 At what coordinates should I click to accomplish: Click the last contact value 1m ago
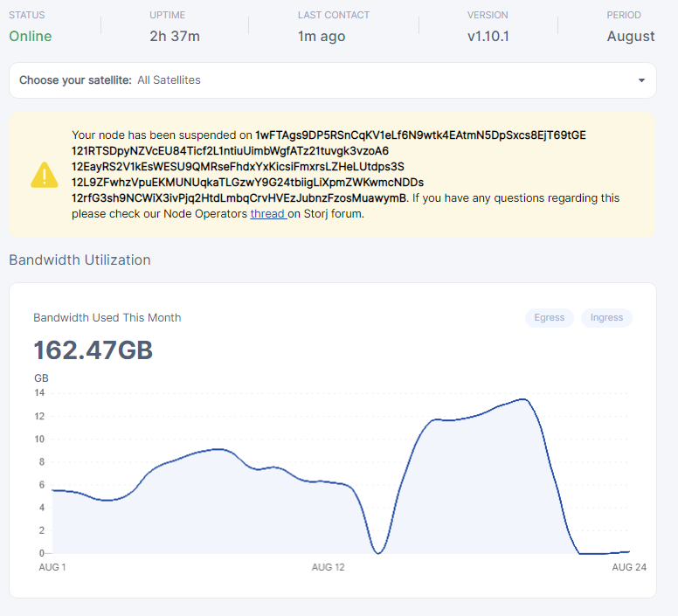tap(321, 37)
